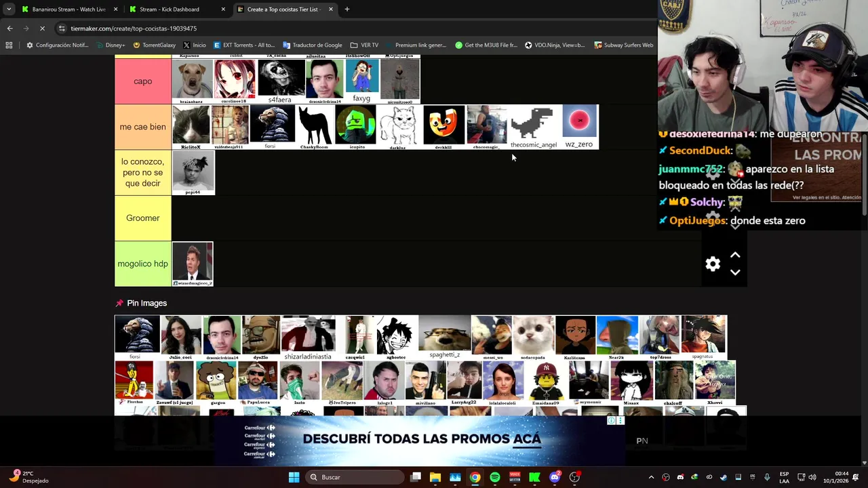
Task: Close the Bananirou Stream tab
Action: click(x=116, y=9)
